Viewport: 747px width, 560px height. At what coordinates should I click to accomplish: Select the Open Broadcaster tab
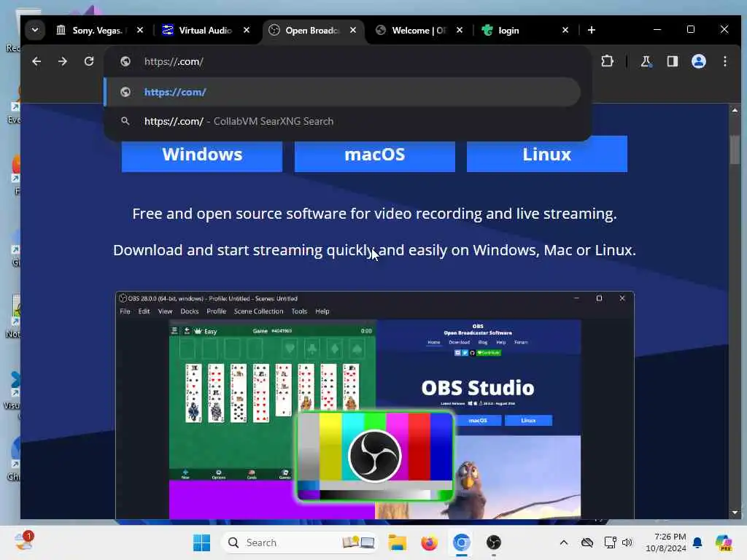tap(312, 30)
